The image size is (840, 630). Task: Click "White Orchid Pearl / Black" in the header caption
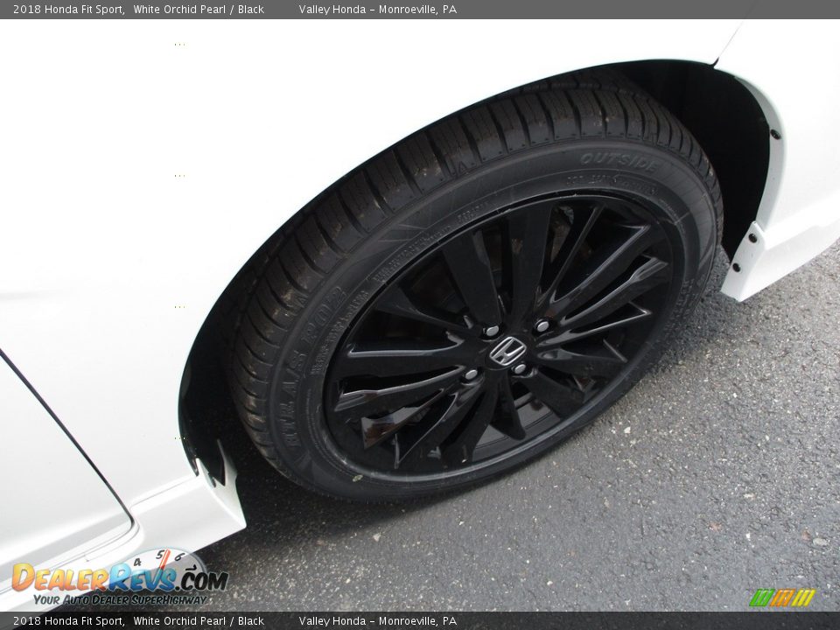tap(199, 9)
